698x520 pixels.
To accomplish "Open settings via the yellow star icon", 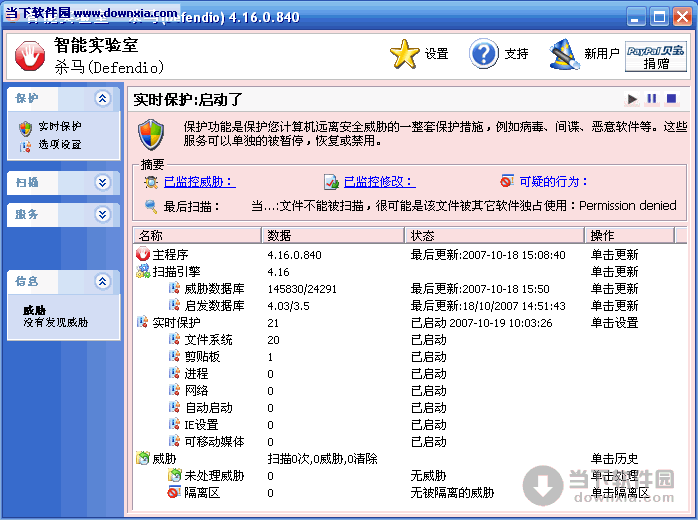I will [x=404, y=54].
